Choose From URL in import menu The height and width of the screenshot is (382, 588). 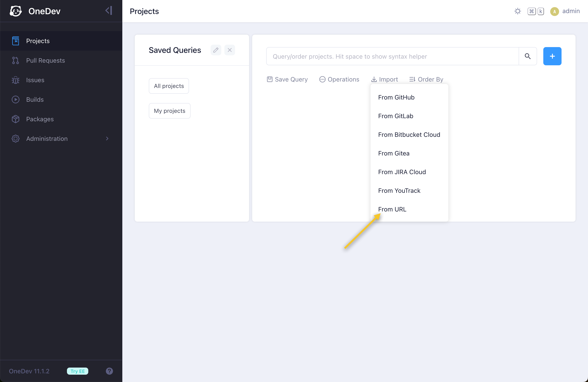pos(392,209)
